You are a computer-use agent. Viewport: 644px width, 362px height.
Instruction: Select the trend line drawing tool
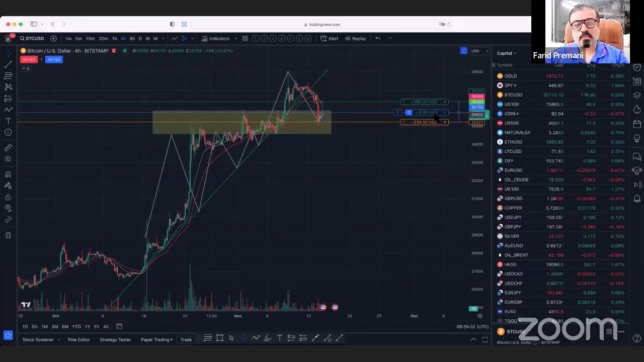tap(8, 64)
